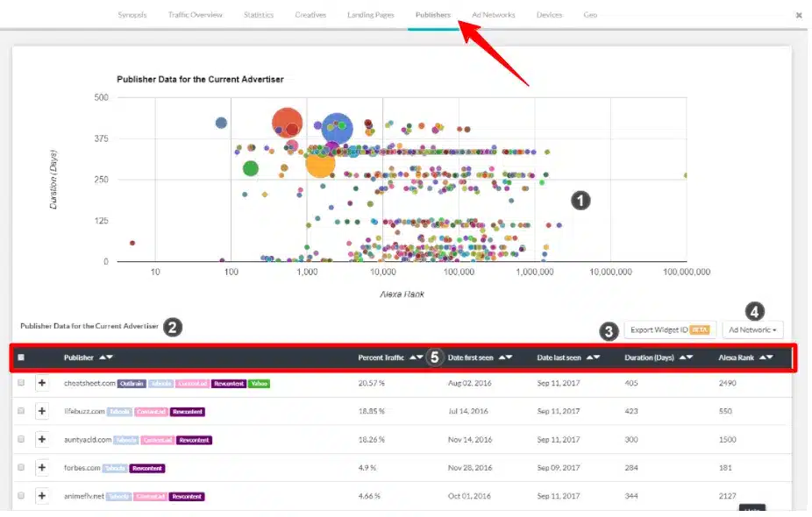Open the Devices tab

pyautogui.click(x=550, y=15)
